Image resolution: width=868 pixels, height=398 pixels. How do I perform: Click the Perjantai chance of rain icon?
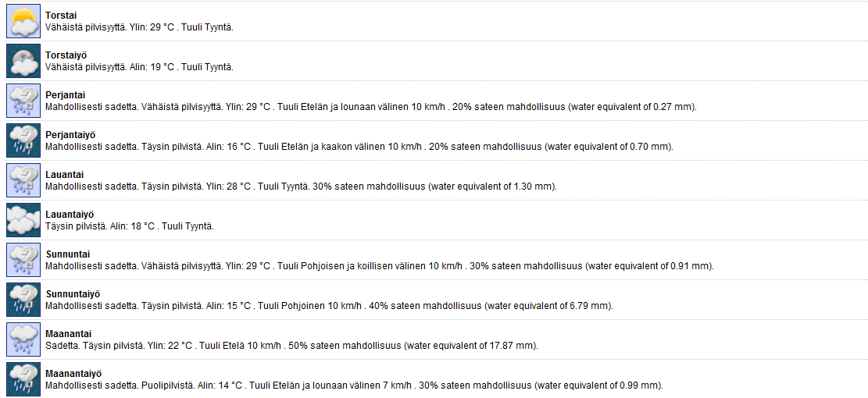pyautogui.click(x=23, y=101)
